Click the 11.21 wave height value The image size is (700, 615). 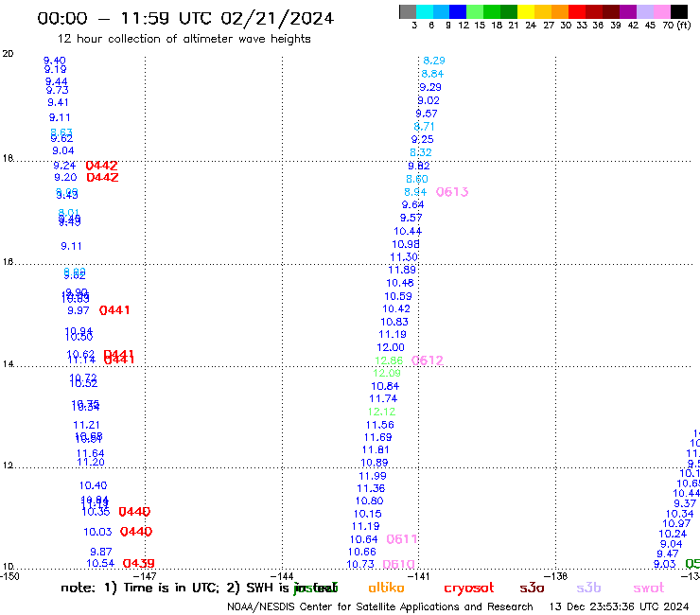click(87, 425)
